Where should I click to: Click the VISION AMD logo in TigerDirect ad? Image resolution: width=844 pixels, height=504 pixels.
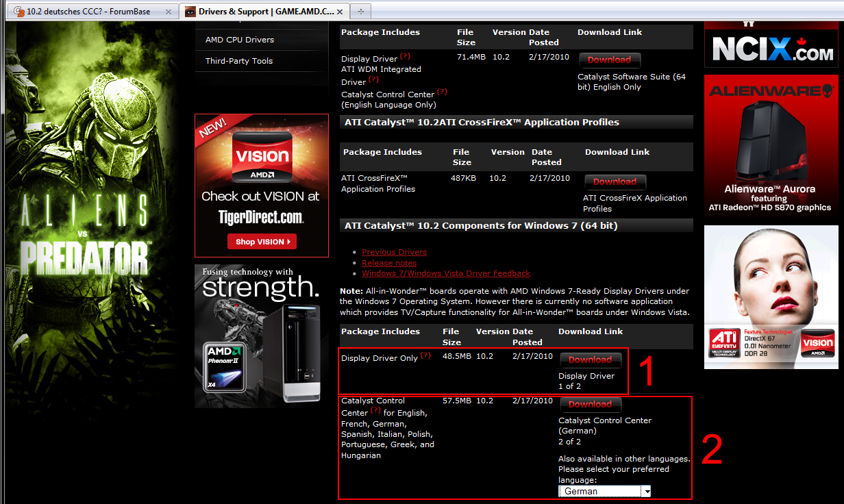(263, 157)
